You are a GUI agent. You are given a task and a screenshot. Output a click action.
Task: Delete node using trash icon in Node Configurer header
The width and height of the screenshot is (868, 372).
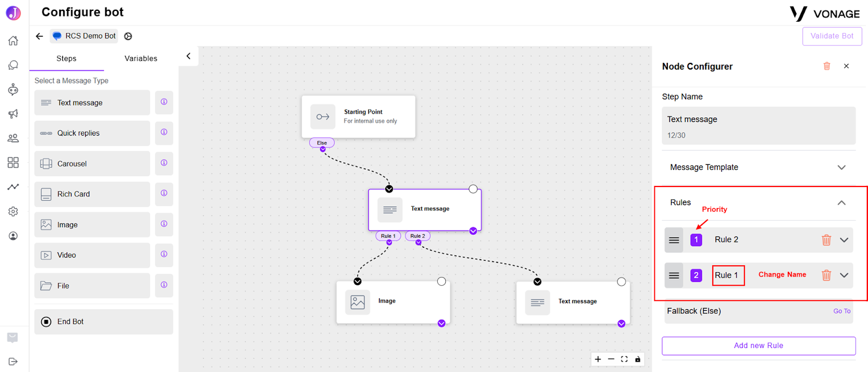pyautogui.click(x=827, y=66)
